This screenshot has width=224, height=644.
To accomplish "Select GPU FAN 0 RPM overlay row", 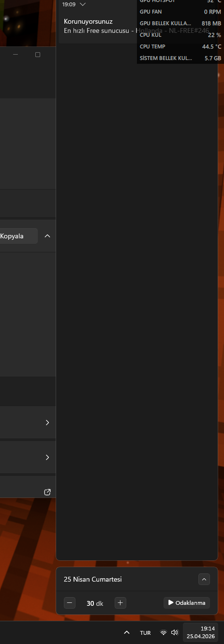I will tap(180, 12).
